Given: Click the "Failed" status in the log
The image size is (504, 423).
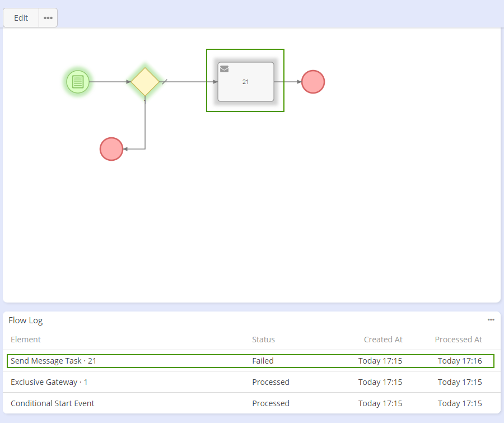Looking at the screenshot, I should pos(263,361).
